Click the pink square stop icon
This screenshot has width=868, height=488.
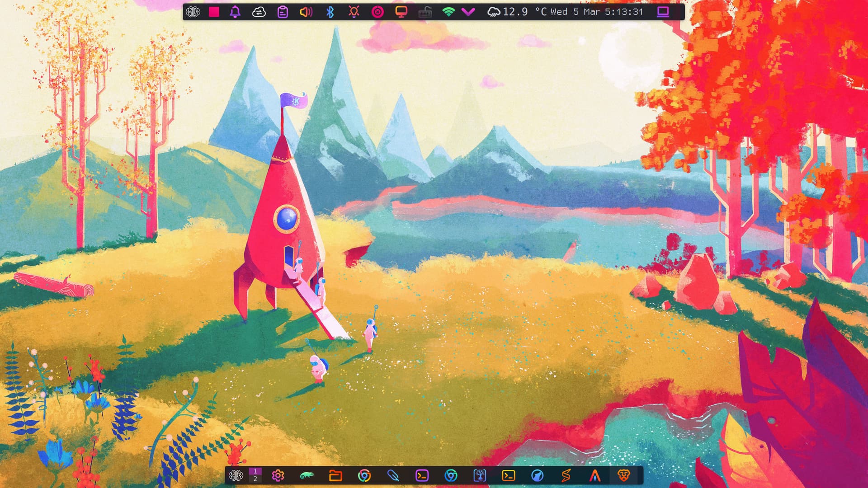pyautogui.click(x=214, y=12)
